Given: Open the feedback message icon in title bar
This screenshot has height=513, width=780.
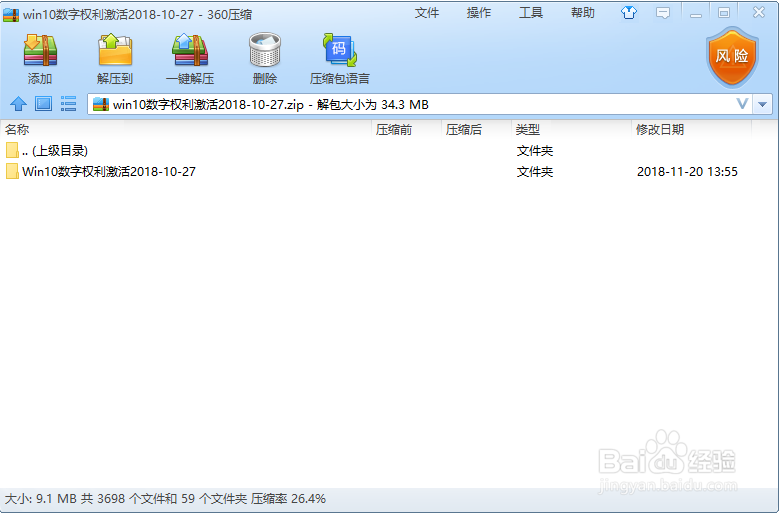Looking at the screenshot, I should [663, 13].
